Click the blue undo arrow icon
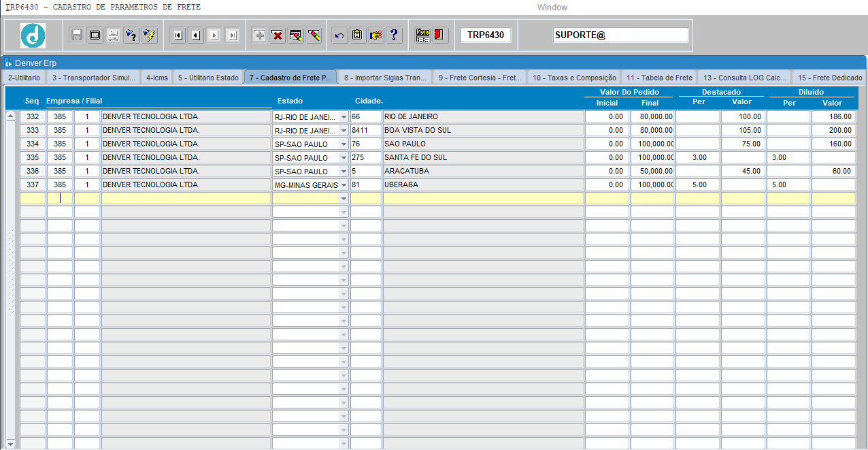 pyautogui.click(x=339, y=35)
